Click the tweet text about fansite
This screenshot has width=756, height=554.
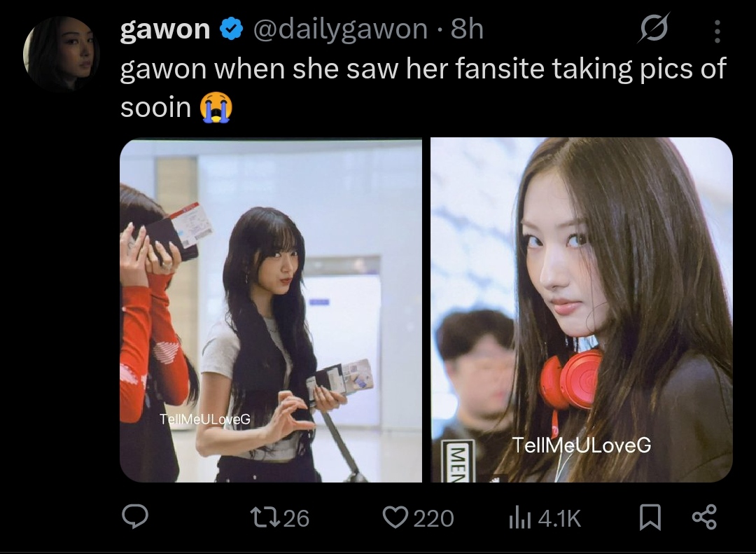tap(423, 88)
